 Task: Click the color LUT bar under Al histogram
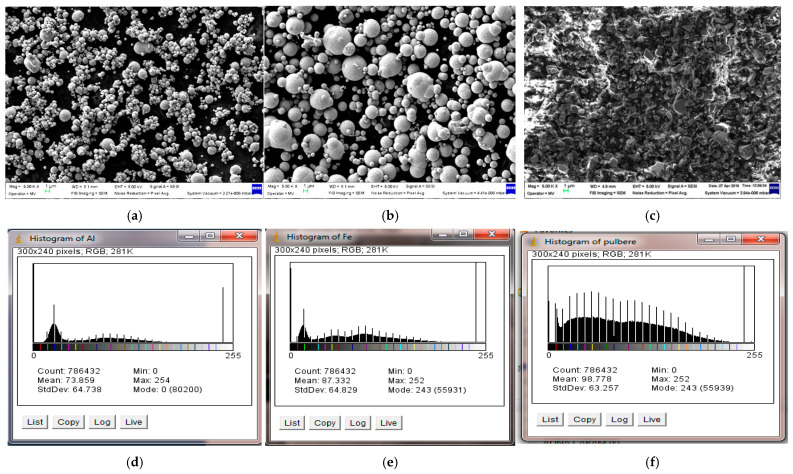(x=134, y=347)
